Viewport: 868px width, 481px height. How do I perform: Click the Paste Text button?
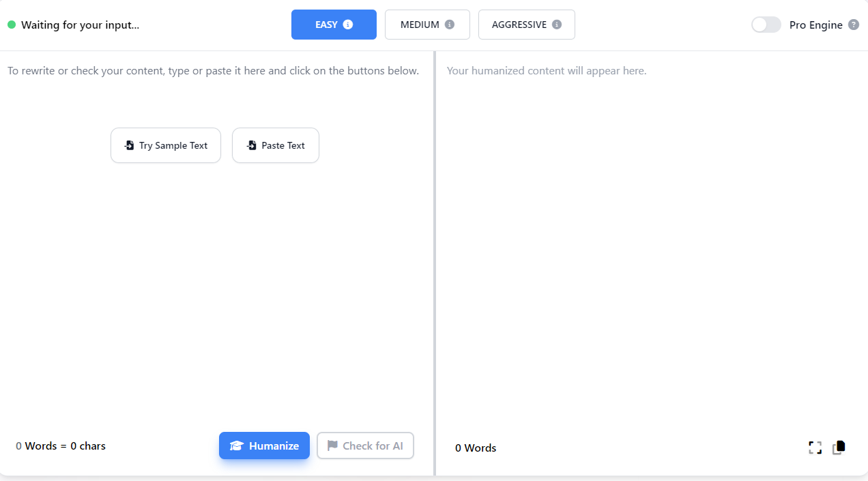coord(276,145)
